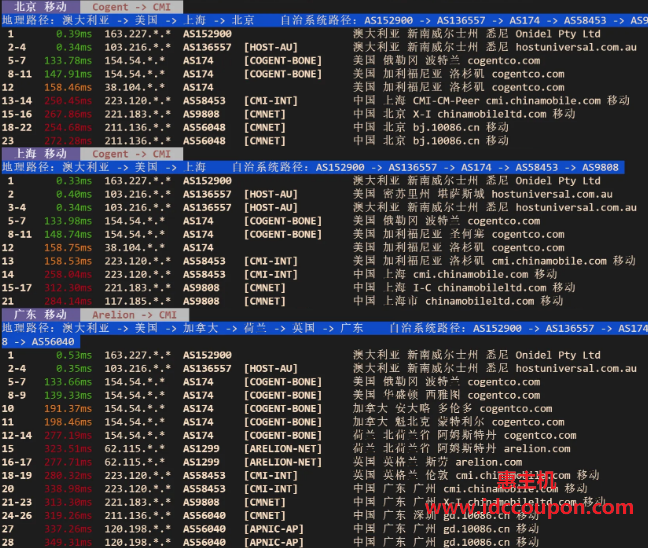
Task: Click 120.198.*.* in hop 28 row
Action: tap(137, 542)
